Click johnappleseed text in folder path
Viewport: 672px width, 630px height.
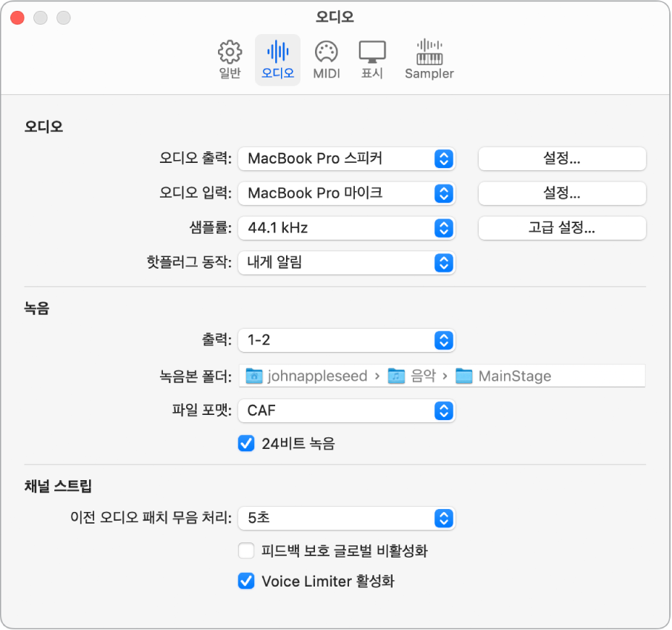(318, 376)
